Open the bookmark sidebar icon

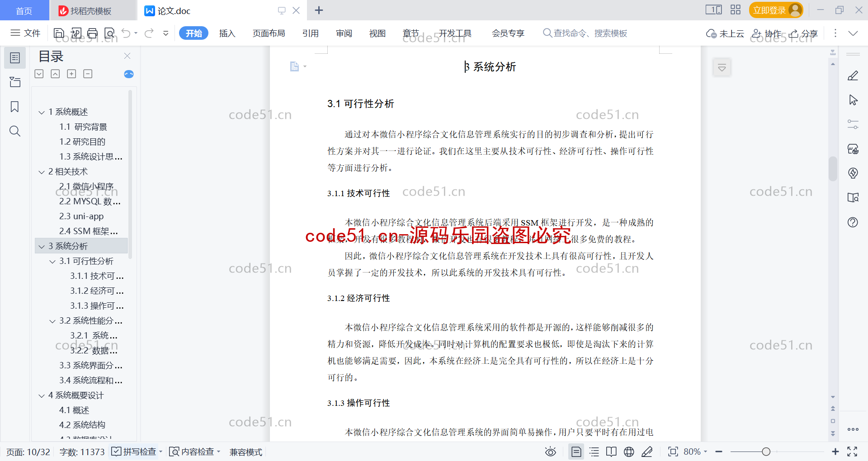(x=15, y=107)
